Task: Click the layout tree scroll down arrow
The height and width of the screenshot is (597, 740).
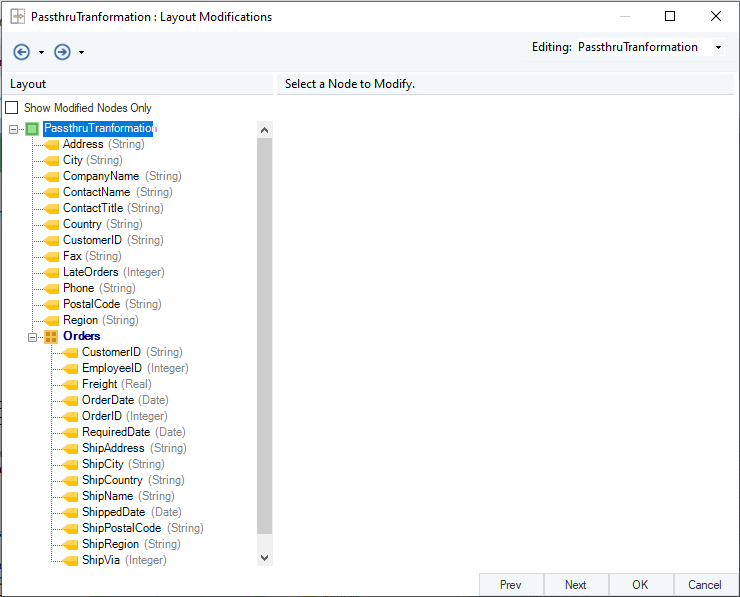Action: (x=264, y=557)
